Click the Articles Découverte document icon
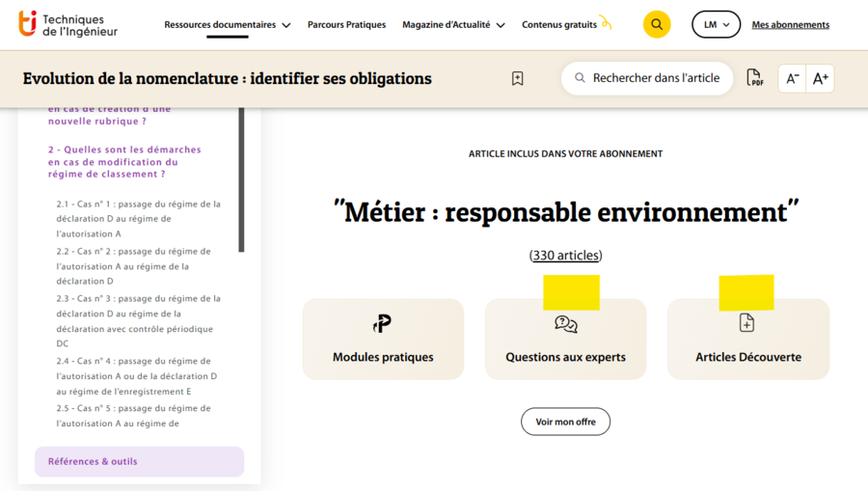 point(746,323)
